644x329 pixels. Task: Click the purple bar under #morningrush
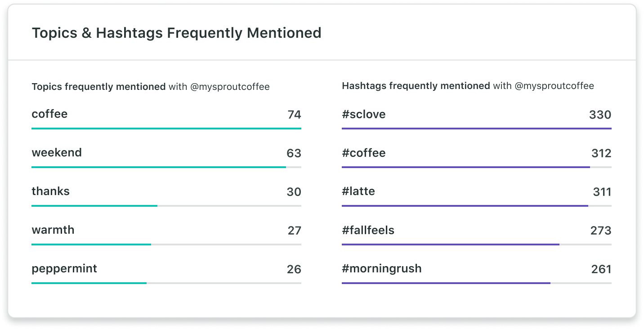446,283
